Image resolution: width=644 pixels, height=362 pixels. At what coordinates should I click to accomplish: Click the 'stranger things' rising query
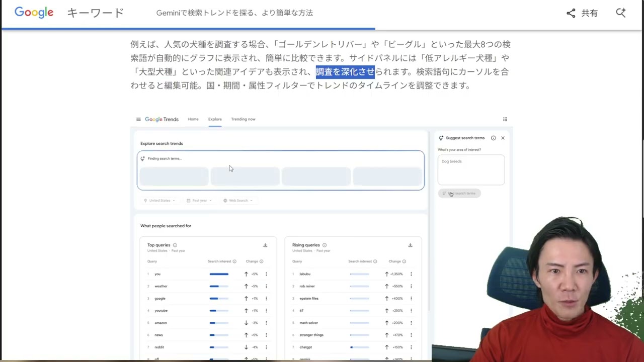(x=311, y=335)
